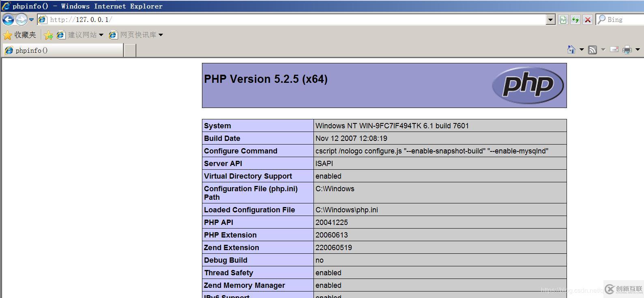Click the '20060613' value

pos(332,235)
